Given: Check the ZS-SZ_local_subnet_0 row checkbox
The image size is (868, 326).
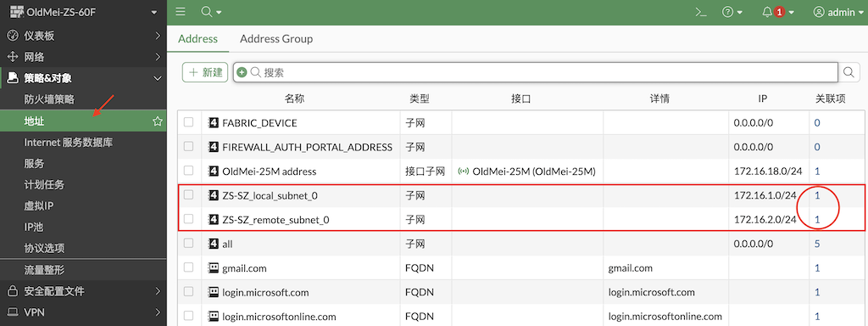Looking at the screenshot, I should (x=189, y=194).
